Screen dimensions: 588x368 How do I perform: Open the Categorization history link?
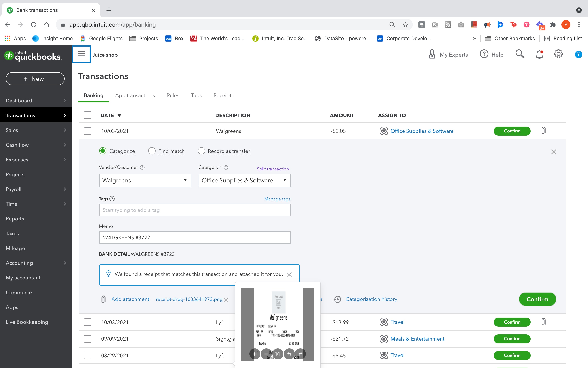pos(371,299)
